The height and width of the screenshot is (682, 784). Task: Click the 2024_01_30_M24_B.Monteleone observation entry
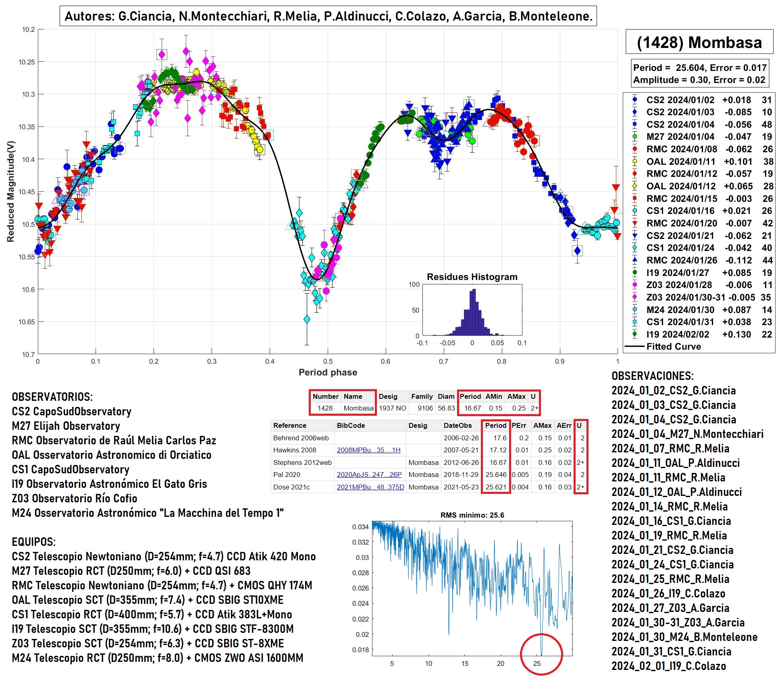(x=684, y=637)
